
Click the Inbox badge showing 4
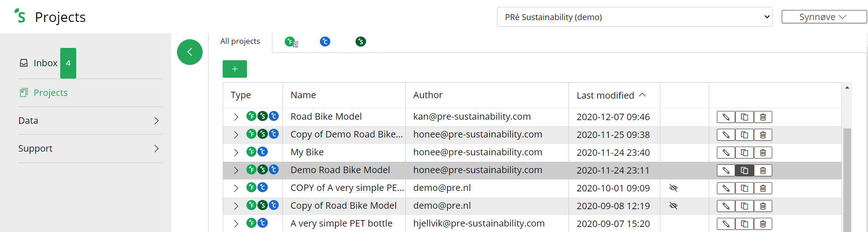click(68, 63)
